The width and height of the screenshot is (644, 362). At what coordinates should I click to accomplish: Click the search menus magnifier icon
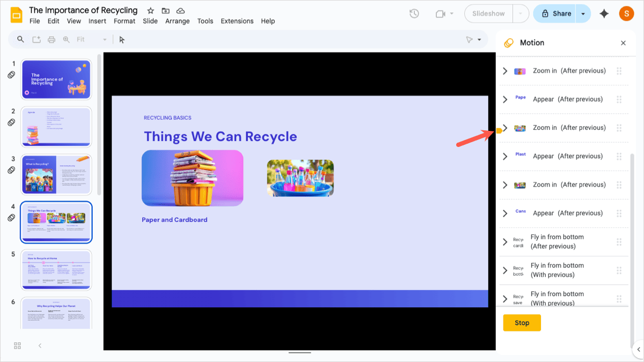tap(21, 40)
